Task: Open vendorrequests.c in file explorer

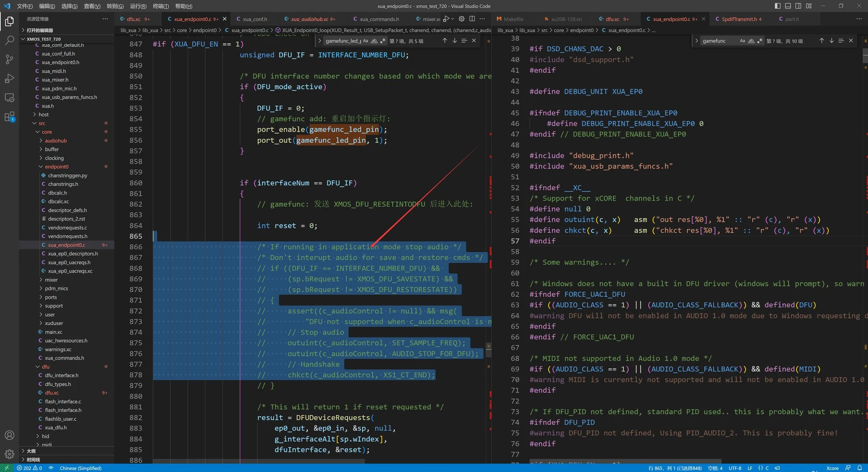Action: (x=67, y=228)
